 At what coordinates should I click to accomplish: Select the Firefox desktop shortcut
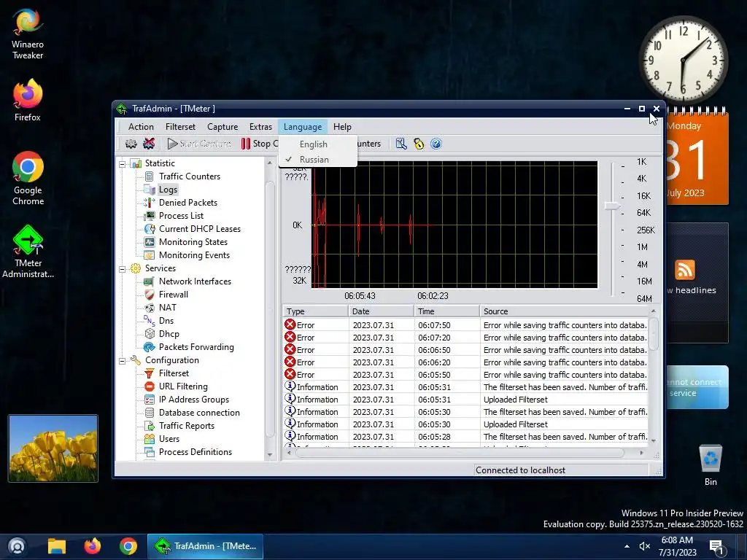[28, 101]
